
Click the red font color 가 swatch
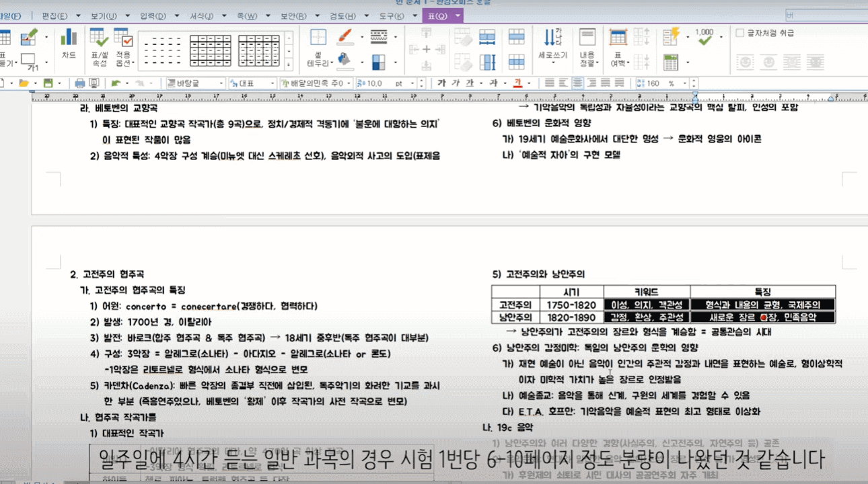(517, 83)
